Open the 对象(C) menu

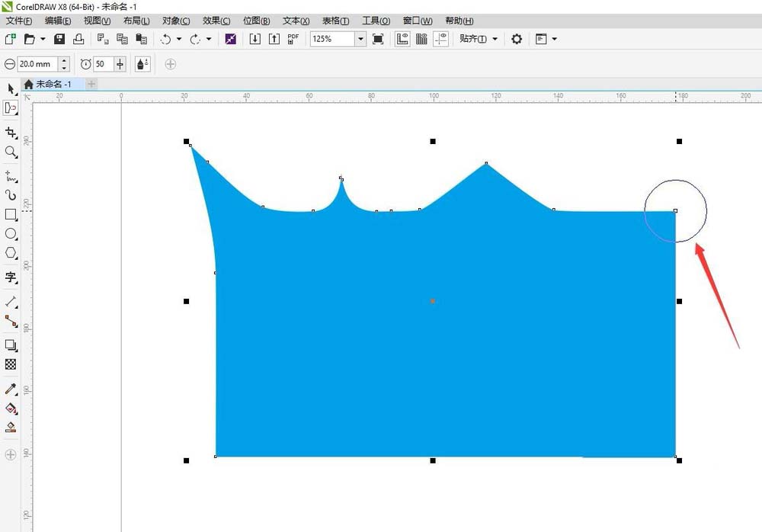point(176,21)
